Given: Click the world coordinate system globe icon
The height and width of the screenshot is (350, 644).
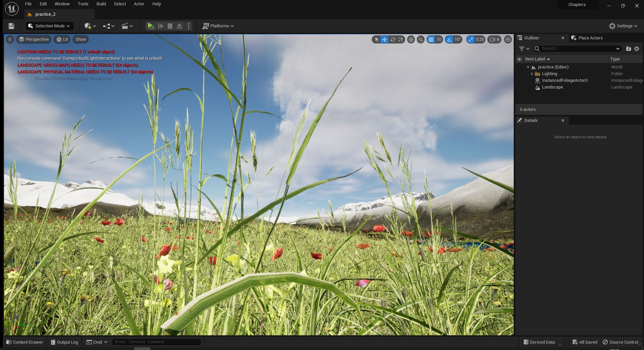Looking at the screenshot, I should pyautogui.click(x=411, y=39).
